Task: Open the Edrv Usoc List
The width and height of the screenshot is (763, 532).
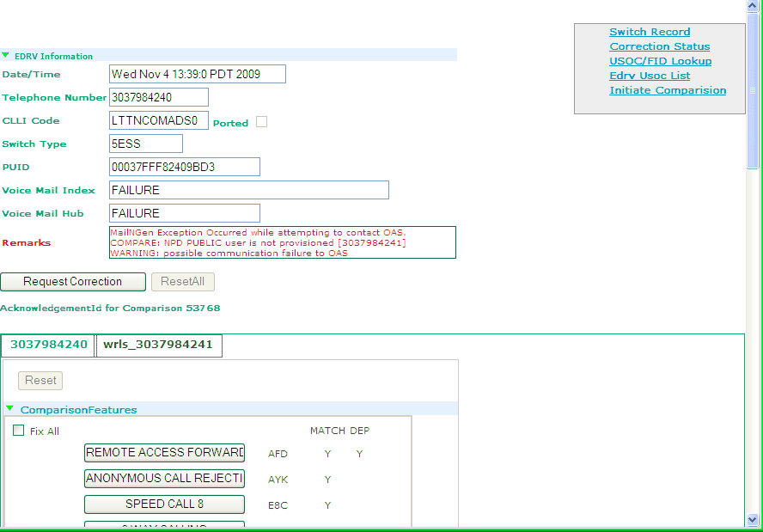Action: coord(650,76)
